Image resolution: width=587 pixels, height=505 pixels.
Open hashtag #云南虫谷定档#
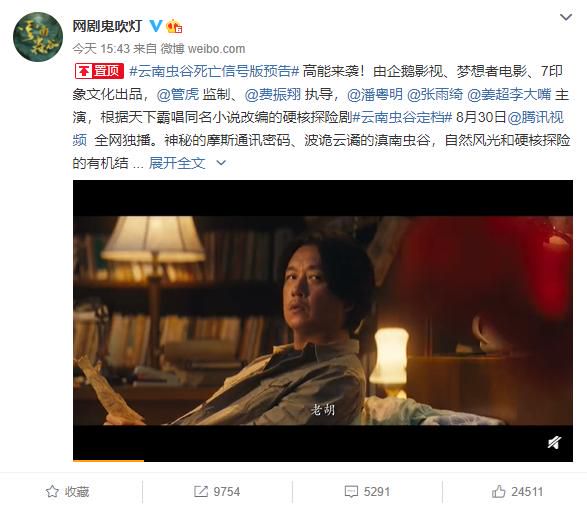coord(402,117)
